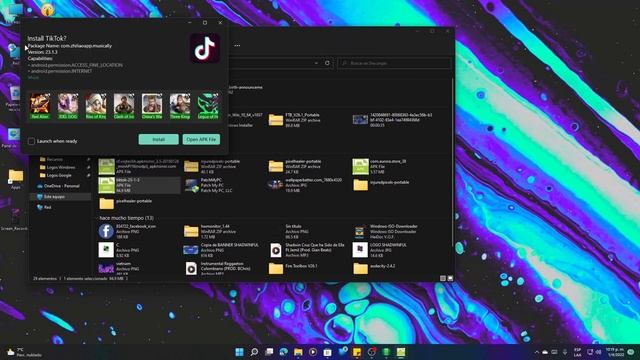This screenshot has width=640, height=360.
Task: Select 'Este equipo' in the Explorer sidebar
Action: tap(60, 197)
